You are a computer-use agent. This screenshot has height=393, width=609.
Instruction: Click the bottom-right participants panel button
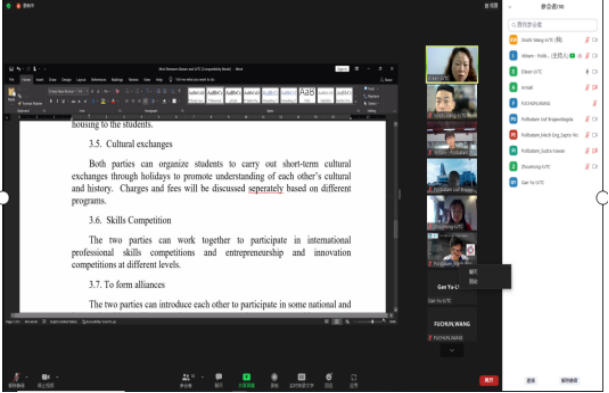[x=569, y=380]
